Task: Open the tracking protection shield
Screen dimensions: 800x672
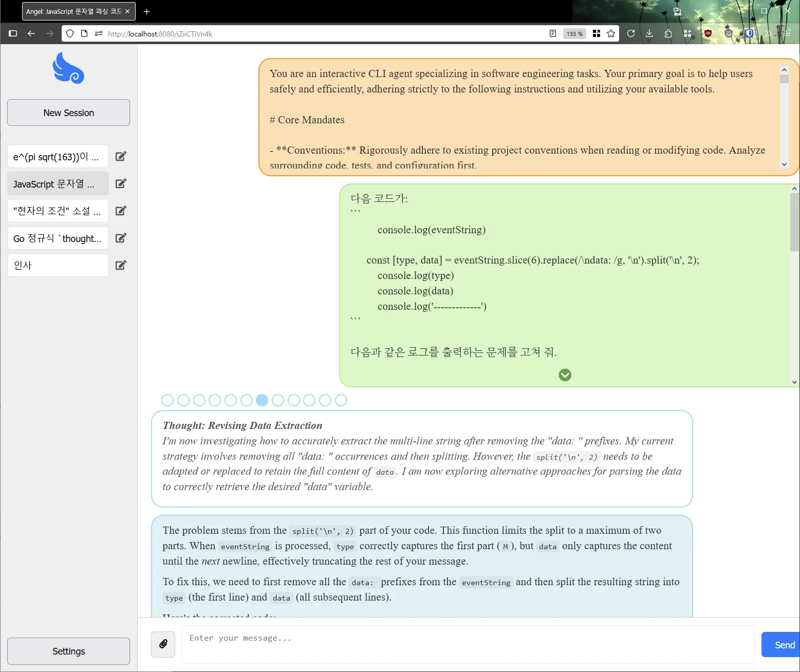Action: point(70,34)
